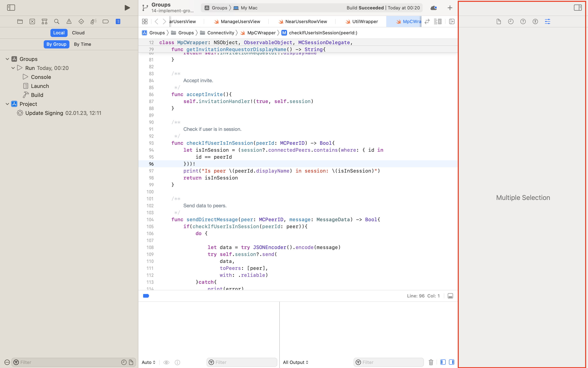Open navigator filter options ellipsis
Screen dimensions: 588x368
coord(7,362)
